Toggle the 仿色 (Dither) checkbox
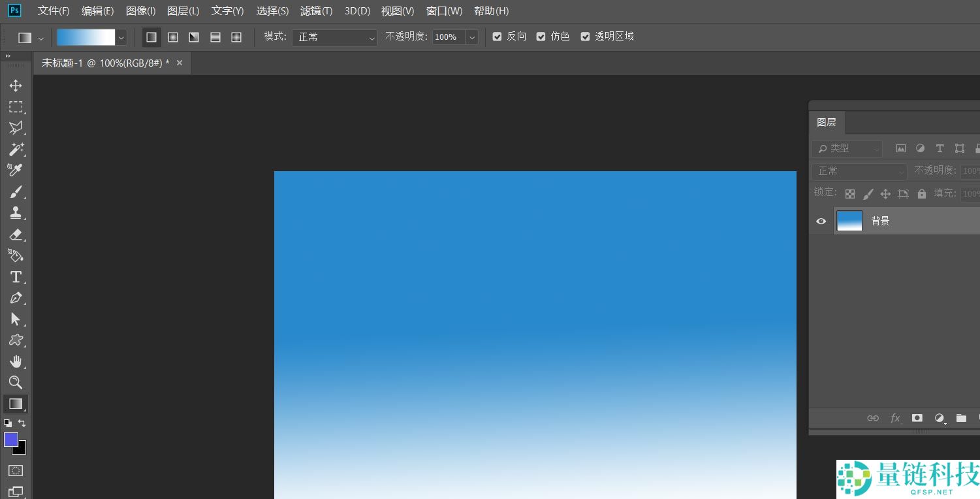Viewport: 980px width, 499px height. (x=541, y=37)
